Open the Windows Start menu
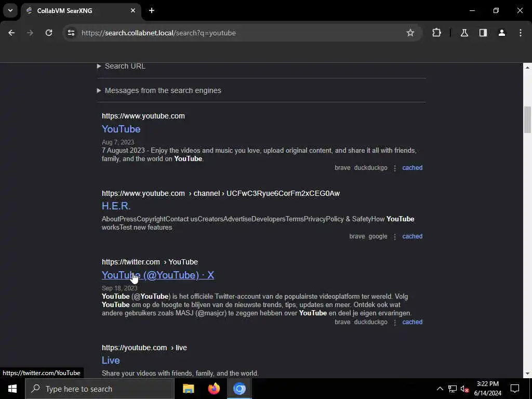Image resolution: width=532 pixels, height=399 pixels. pos(12,389)
